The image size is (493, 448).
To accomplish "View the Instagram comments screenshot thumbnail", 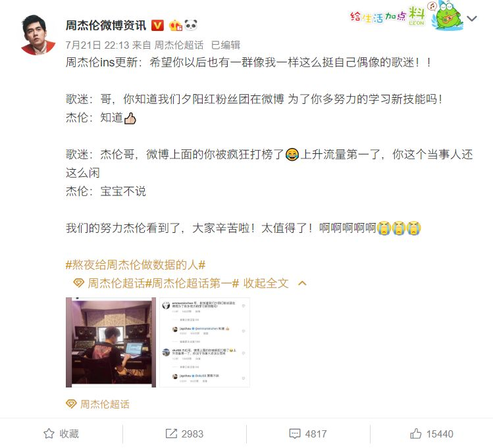I will [x=205, y=342].
